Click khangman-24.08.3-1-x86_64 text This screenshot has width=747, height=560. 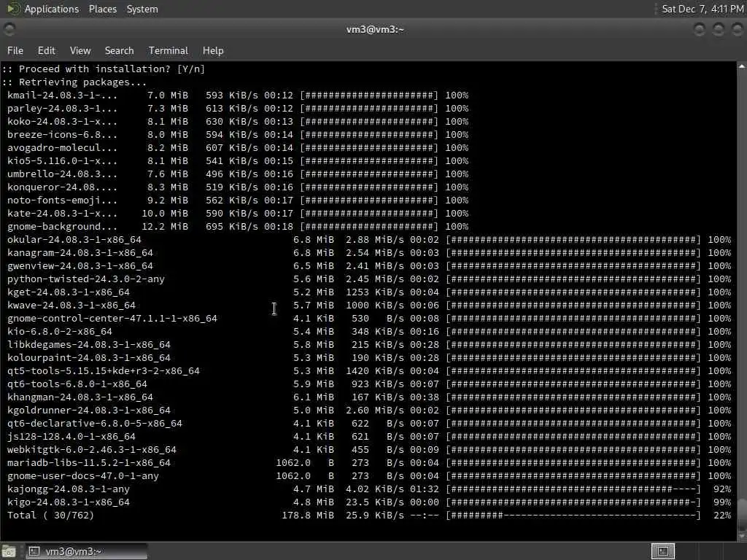pos(80,397)
